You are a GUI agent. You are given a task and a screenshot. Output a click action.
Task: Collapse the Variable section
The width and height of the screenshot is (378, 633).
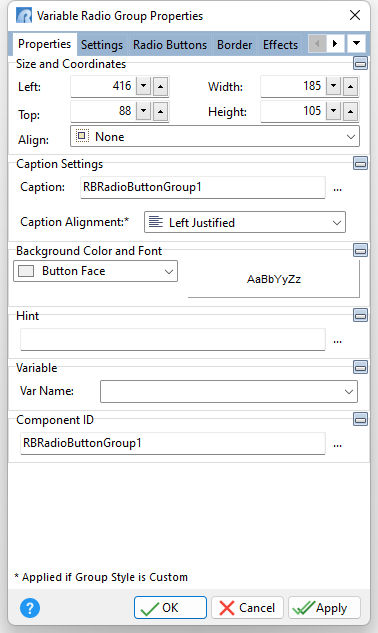point(360,367)
